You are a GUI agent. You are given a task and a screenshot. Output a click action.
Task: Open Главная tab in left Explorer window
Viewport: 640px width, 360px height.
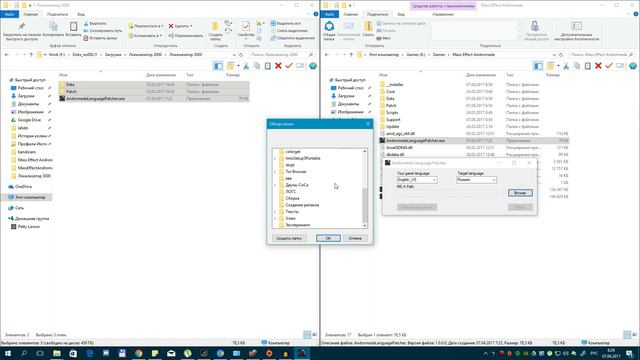31,14
